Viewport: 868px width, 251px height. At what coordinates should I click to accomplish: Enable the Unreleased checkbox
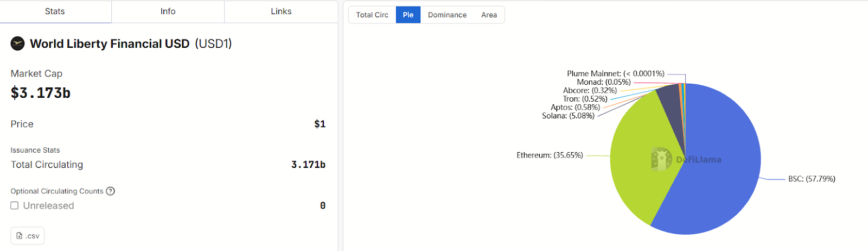click(x=15, y=205)
